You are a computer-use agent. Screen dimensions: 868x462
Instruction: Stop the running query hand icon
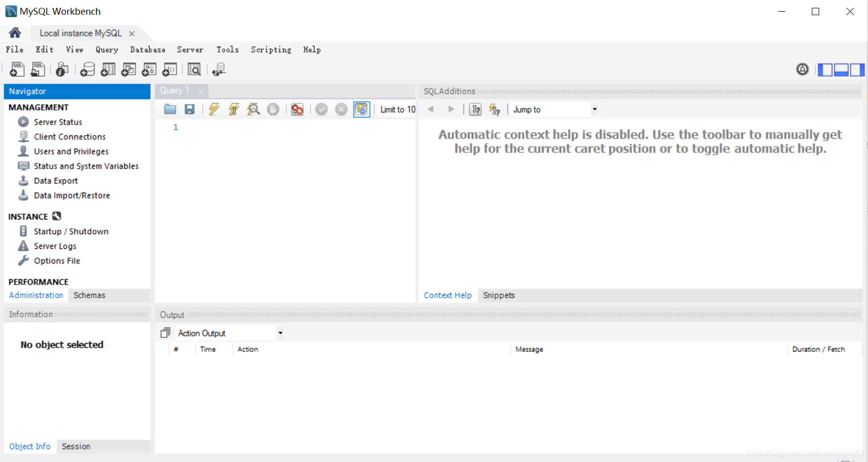pos(273,109)
